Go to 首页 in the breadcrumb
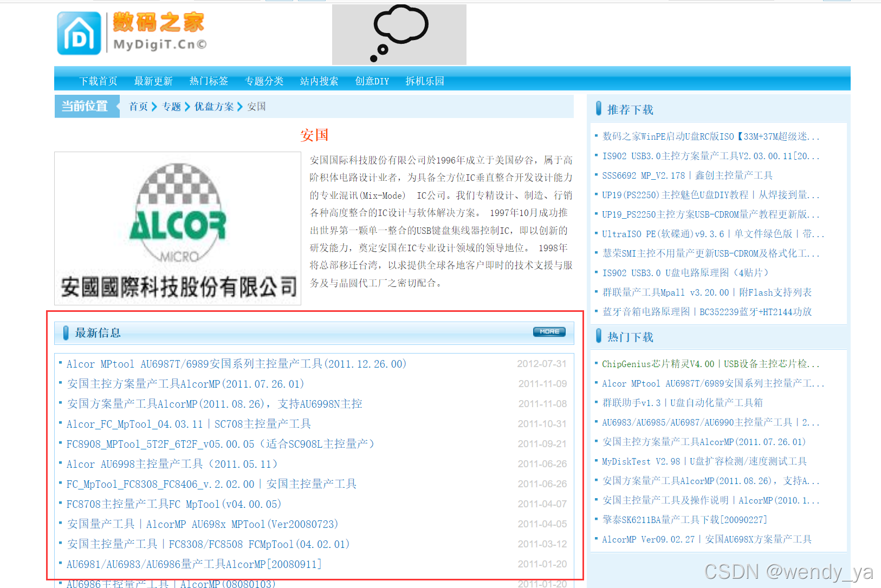The height and width of the screenshot is (588, 881). pyautogui.click(x=138, y=107)
